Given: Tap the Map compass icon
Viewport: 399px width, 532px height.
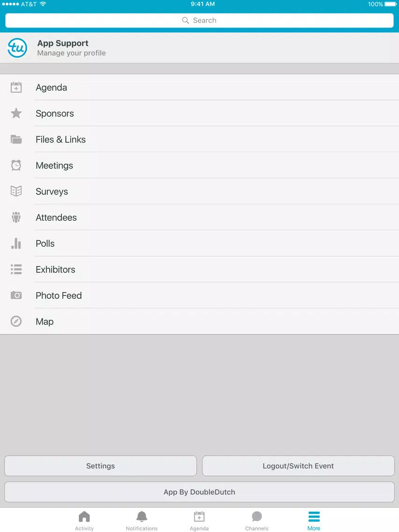Looking at the screenshot, I should pos(16,321).
